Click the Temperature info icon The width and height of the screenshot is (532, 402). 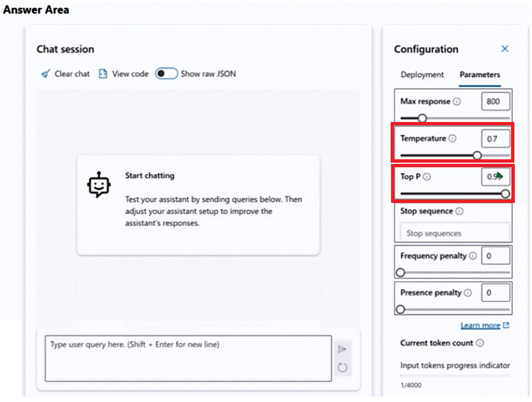point(452,138)
